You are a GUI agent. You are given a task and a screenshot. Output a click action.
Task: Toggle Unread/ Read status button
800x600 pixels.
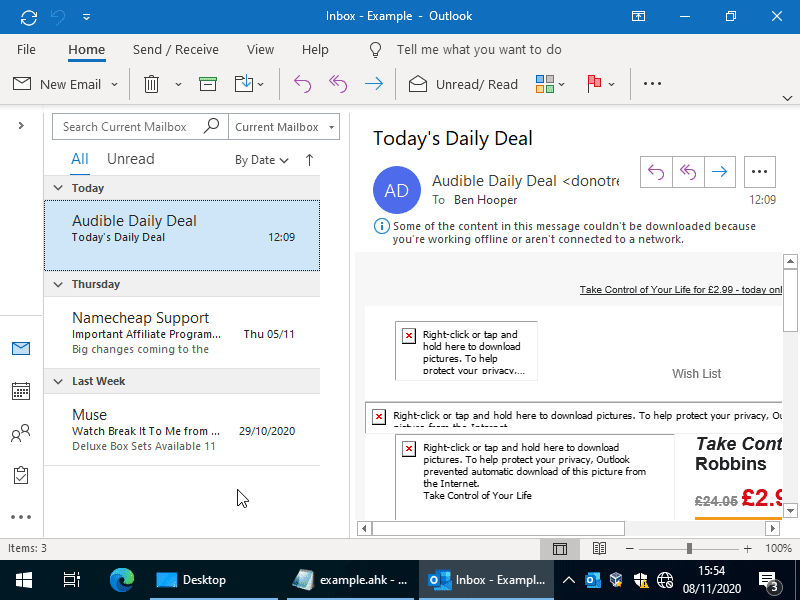click(x=463, y=84)
